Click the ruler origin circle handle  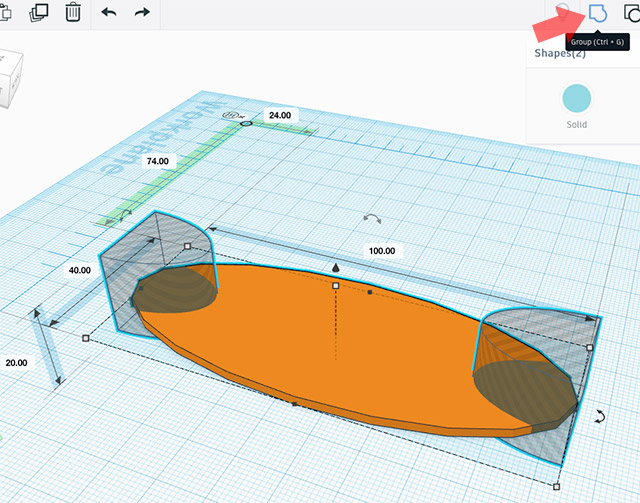[246, 124]
